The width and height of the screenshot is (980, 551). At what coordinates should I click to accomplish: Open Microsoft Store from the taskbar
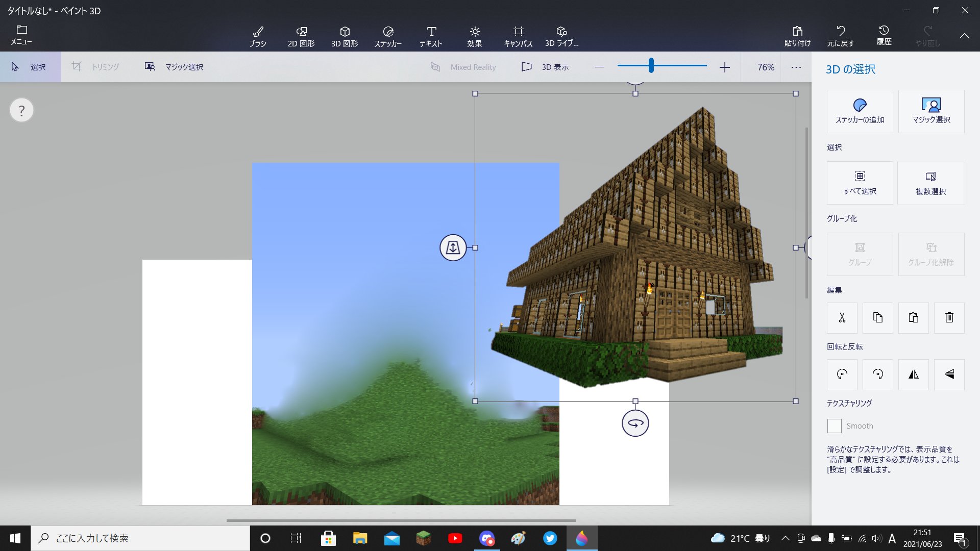(328, 538)
